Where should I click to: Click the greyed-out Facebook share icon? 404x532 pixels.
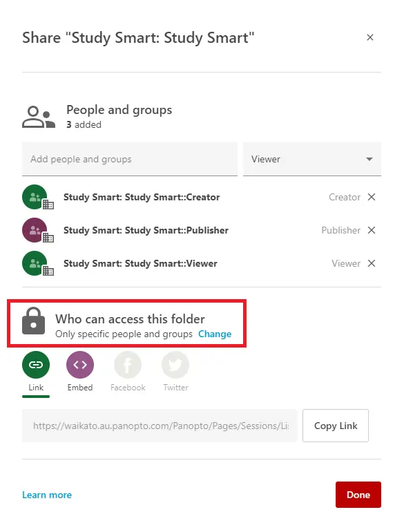[128, 365]
